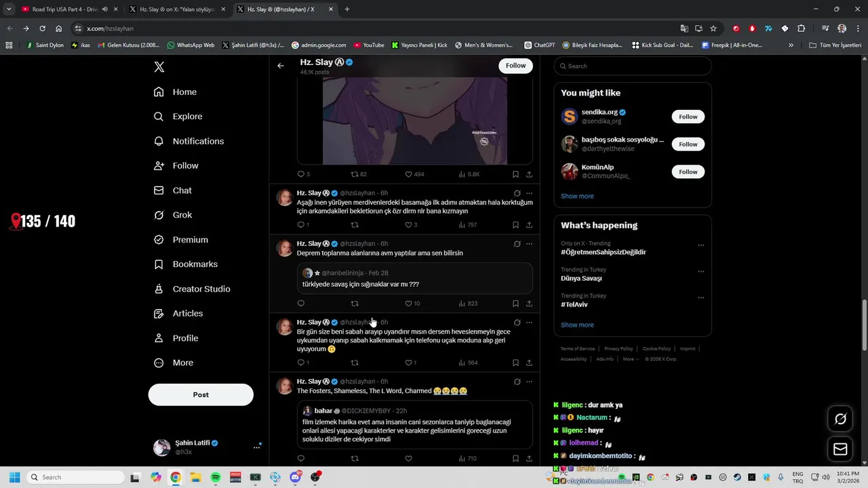The height and width of the screenshot is (488, 868).
Task: Share the 'Bir gün size' post
Action: [x=529, y=363]
